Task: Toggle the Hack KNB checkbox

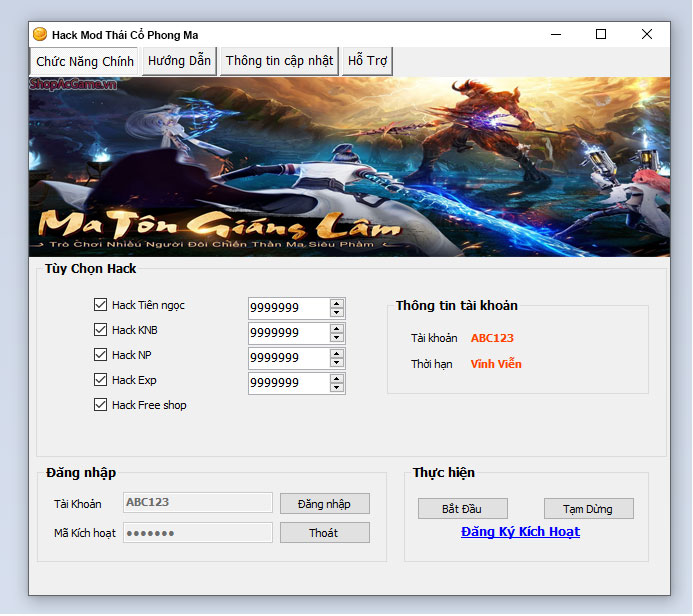Action: [x=100, y=330]
